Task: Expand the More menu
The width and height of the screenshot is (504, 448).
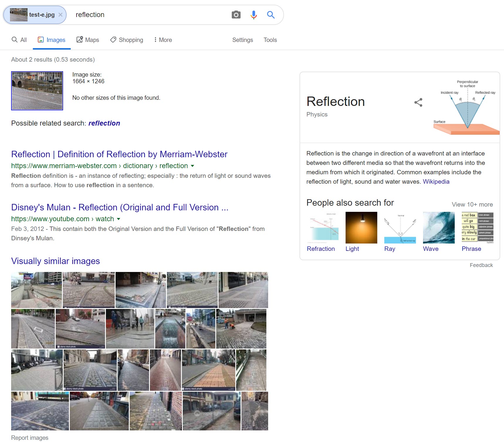Action: tap(163, 40)
